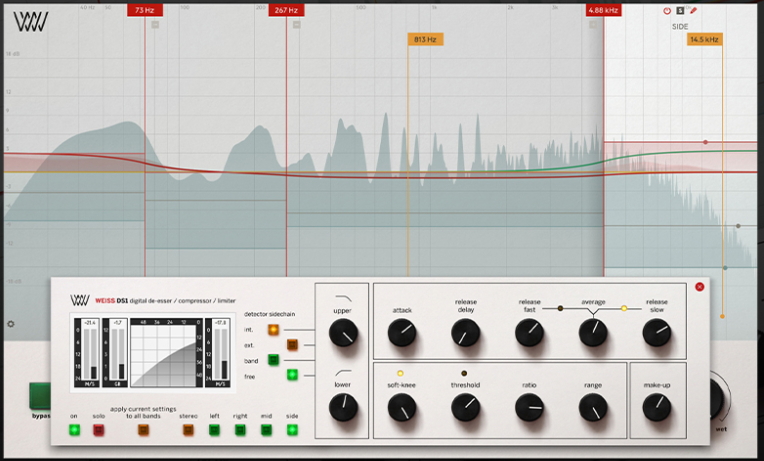Select the 'side' channel processing button
764x461 pixels.
292,430
